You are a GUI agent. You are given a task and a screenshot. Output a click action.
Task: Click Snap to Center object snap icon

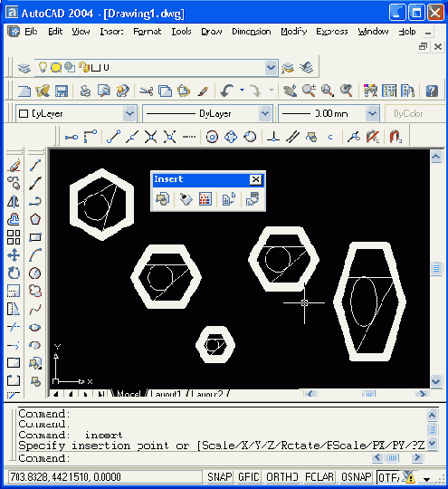(212, 137)
